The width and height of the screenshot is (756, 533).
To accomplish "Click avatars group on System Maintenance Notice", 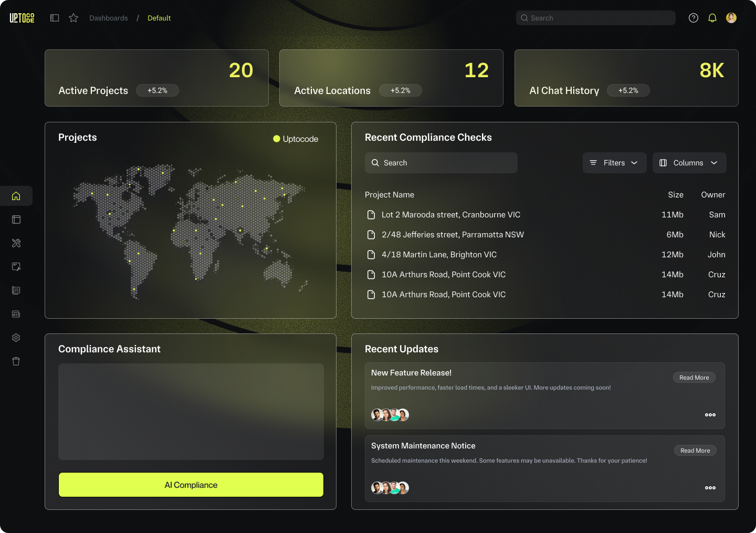I will point(390,488).
